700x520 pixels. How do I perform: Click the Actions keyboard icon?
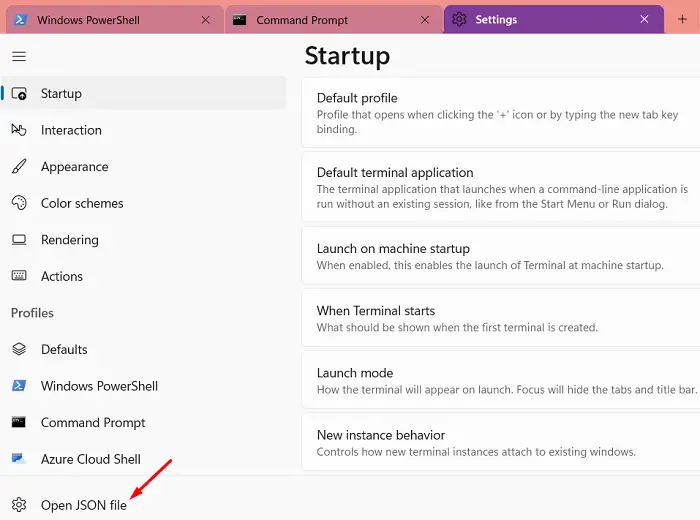(x=19, y=276)
